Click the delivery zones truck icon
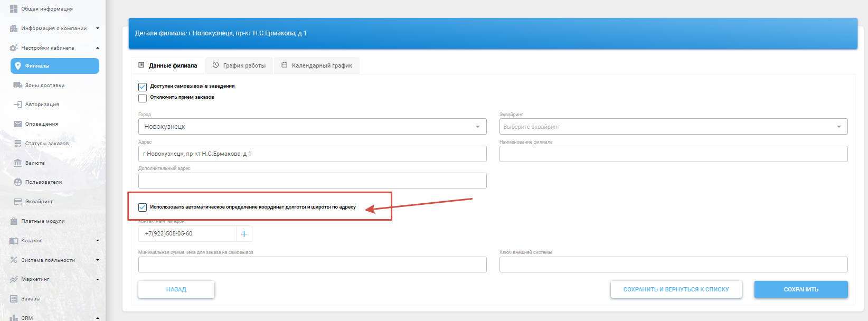Viewport: 868px width, 321px height. 17,85
